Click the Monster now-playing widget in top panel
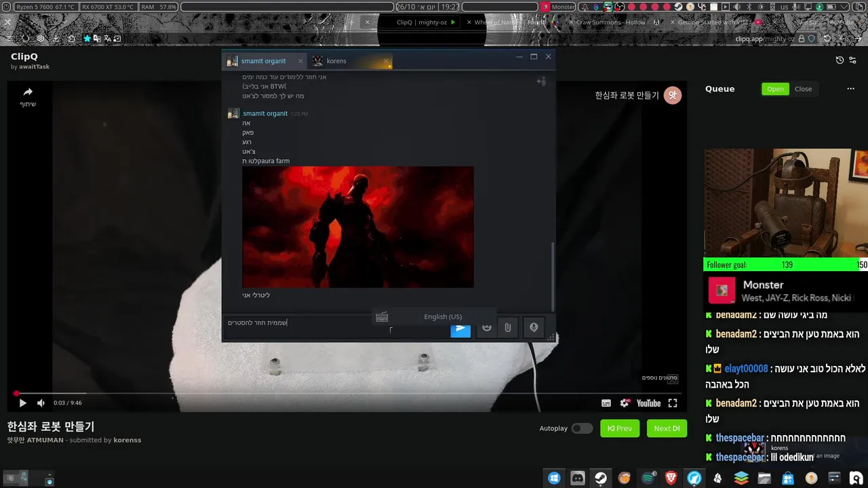This screenshot has height=488, width=868. 558,7
